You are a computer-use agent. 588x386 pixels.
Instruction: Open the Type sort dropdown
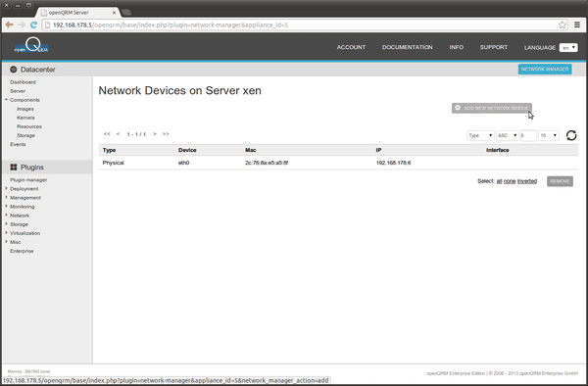(x=480, y=135)
